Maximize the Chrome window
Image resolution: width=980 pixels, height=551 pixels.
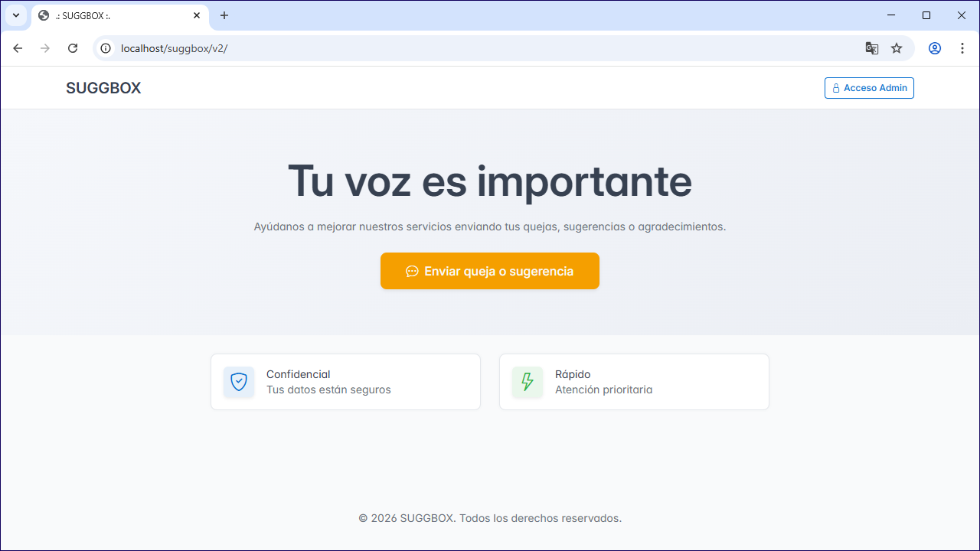pos(926,15)
